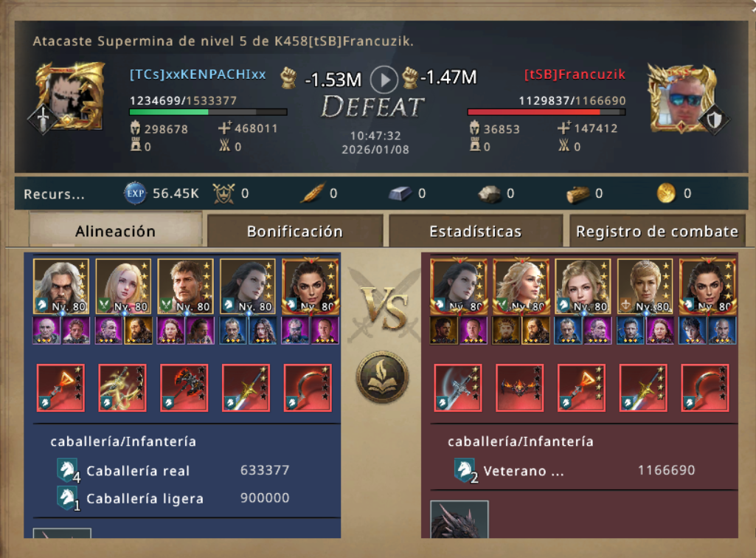The width and height of the screenshot is (756, 558).
Task: Open Registro de combate tab
Action: tap(656, 231)
